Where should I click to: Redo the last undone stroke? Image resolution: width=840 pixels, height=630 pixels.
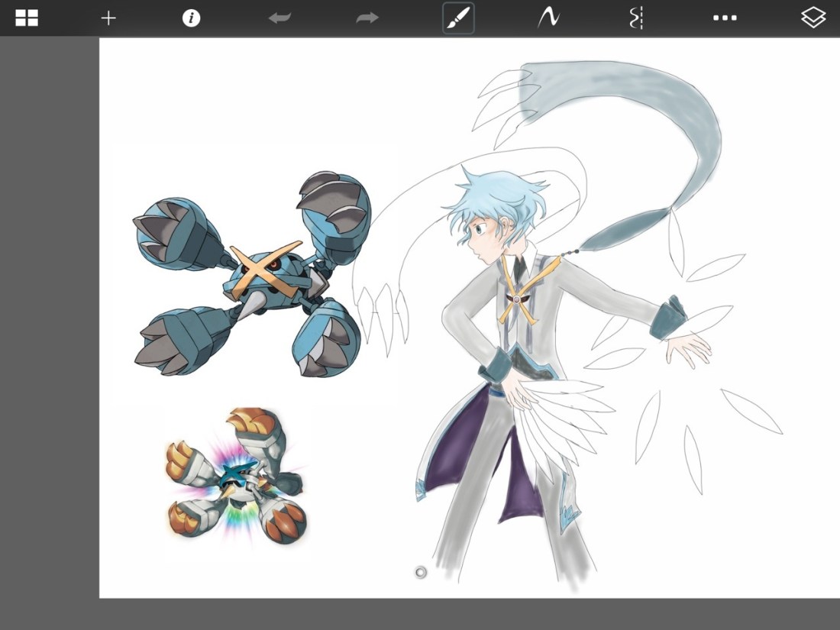click(367, 18)
